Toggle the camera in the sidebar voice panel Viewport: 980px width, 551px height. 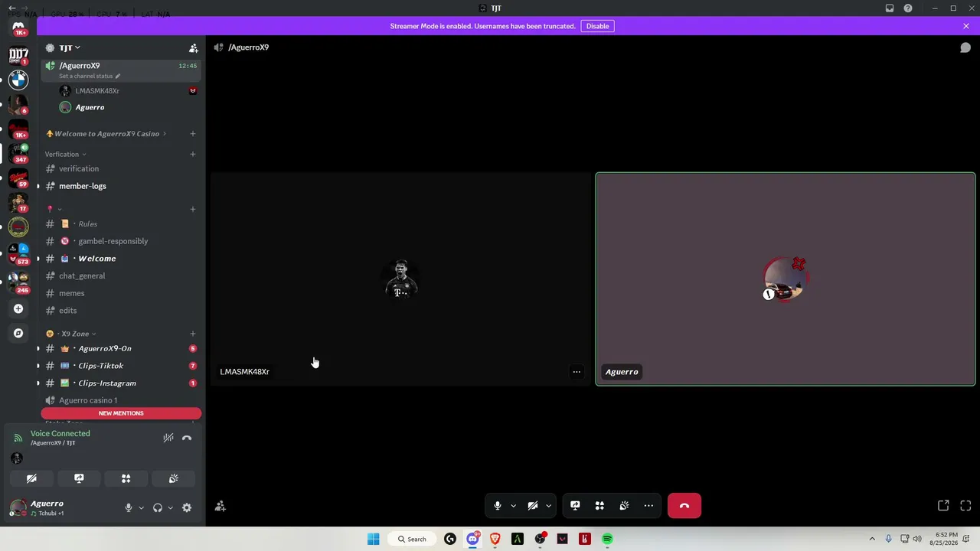click(31, 478)
